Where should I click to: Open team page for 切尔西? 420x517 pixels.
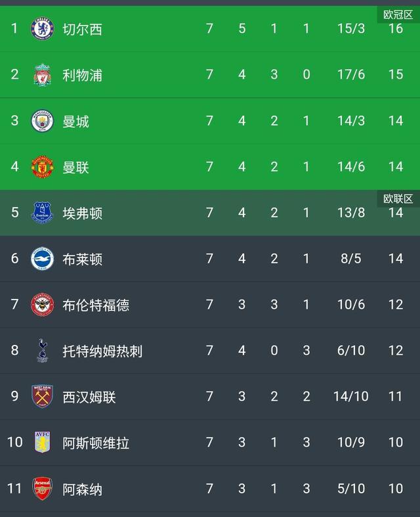pyautogui.click(x=82, y=29)
